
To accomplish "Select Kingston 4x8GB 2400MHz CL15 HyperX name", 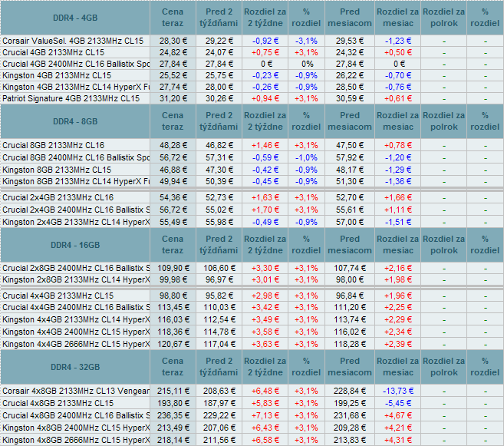I will (76, 428).
